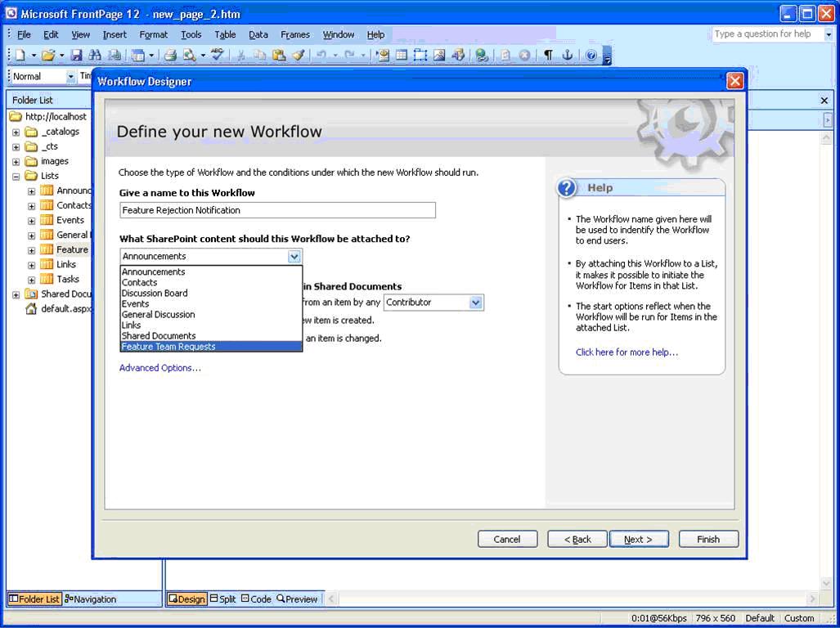Click the Insert Table grid icon
Screen dimensions: 840x628
pyautogui.click(x=402, y=55)
